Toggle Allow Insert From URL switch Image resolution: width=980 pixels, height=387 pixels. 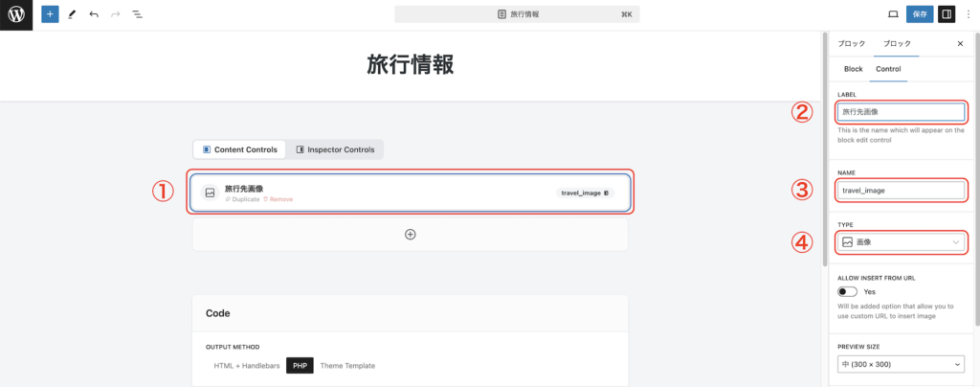pyautogui.click(x=847, y=291)
